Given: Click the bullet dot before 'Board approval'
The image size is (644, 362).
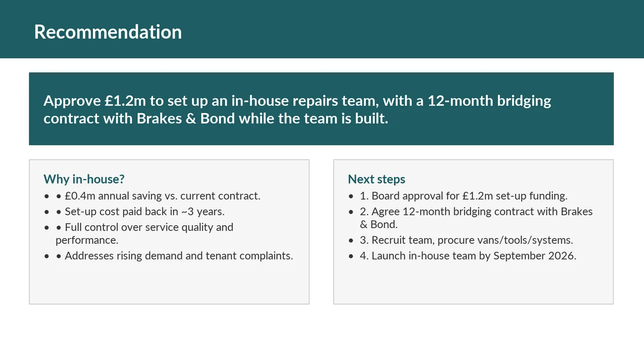Looking at the screenshot, I should point(351,196).
